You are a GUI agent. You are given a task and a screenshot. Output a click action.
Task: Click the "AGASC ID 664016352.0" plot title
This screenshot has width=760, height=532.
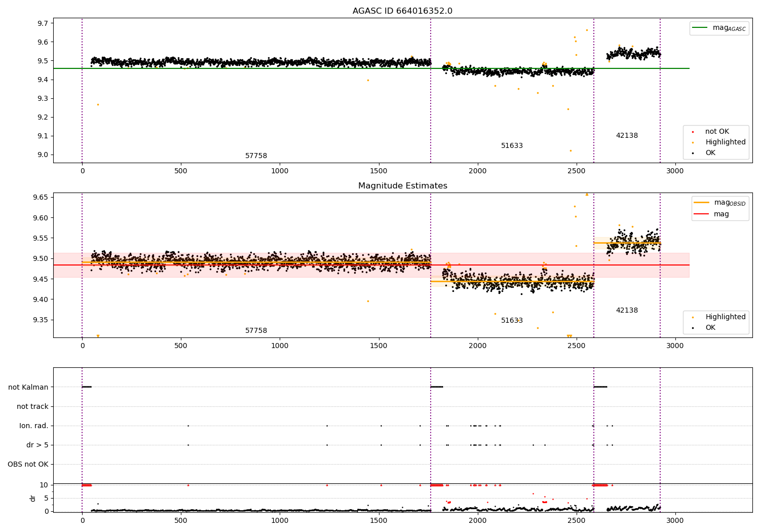(403, 11)
